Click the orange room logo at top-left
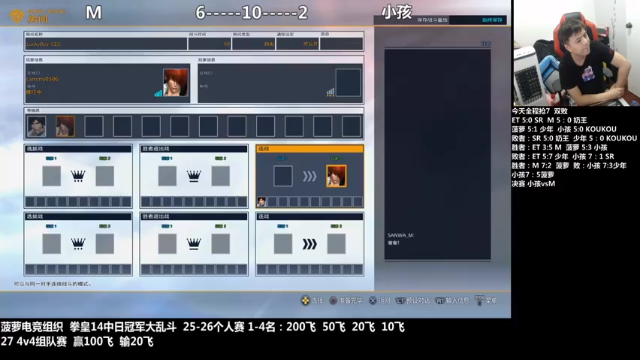 point(17,16)
